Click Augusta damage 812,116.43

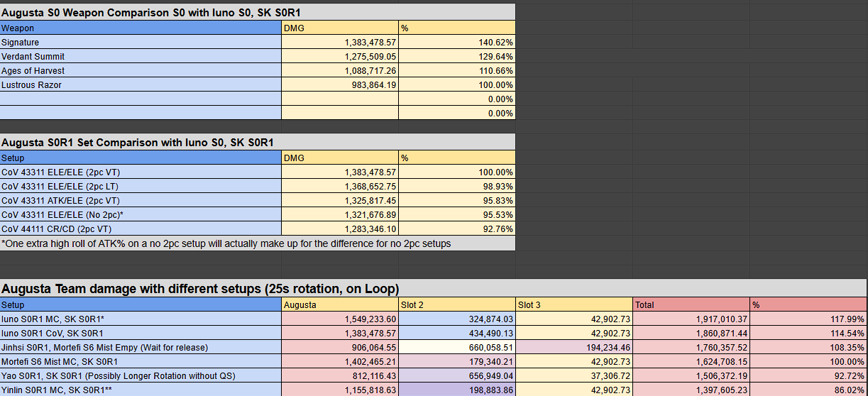340,376
